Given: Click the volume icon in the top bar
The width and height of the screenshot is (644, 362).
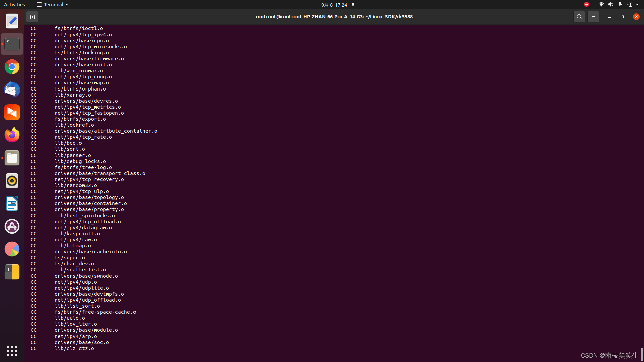Looking at the screenshot, I should pyautogui.click(x=610, y=4).
